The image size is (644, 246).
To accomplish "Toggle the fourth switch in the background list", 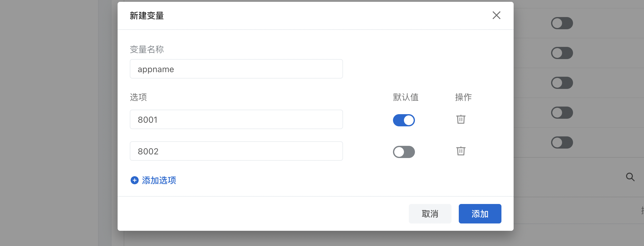I will tap(562, 113).
